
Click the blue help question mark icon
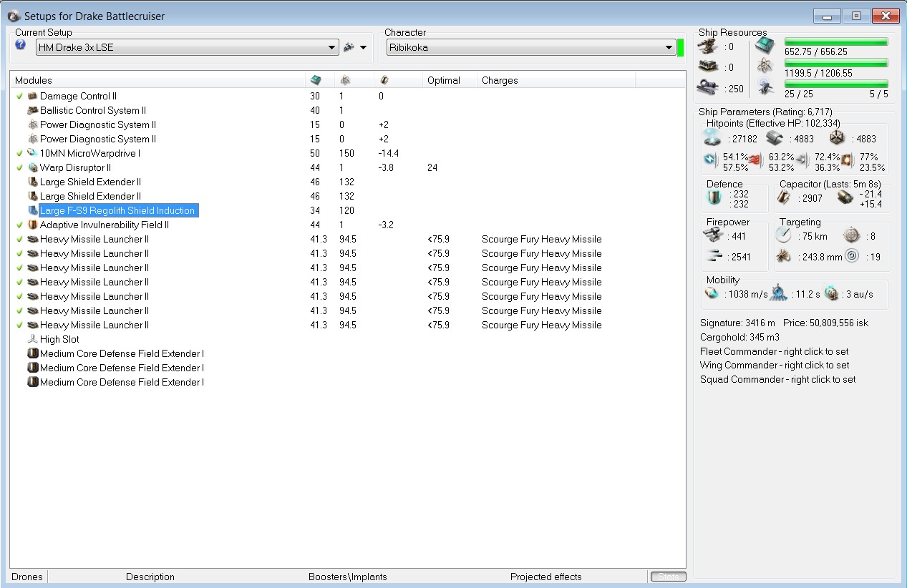tap(21, 45)
